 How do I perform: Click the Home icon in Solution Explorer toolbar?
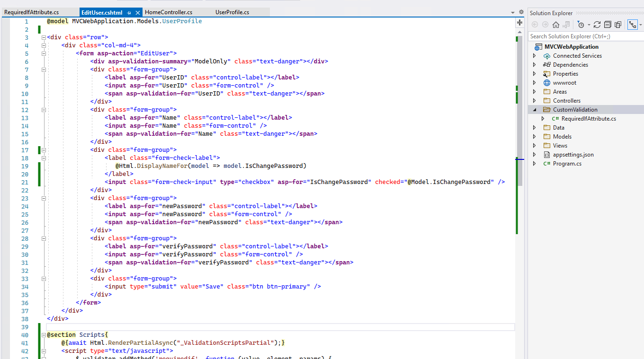pyautogui.click(x=556, y=25)
